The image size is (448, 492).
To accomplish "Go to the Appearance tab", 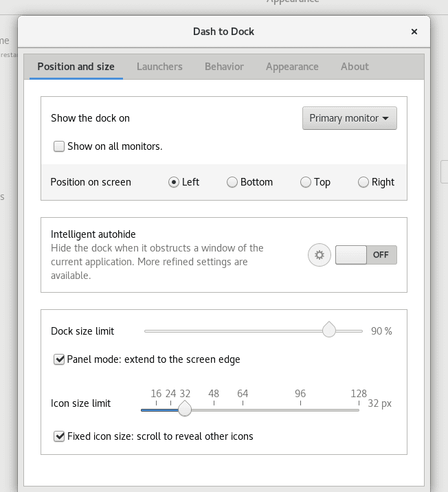I will [292, 67].
